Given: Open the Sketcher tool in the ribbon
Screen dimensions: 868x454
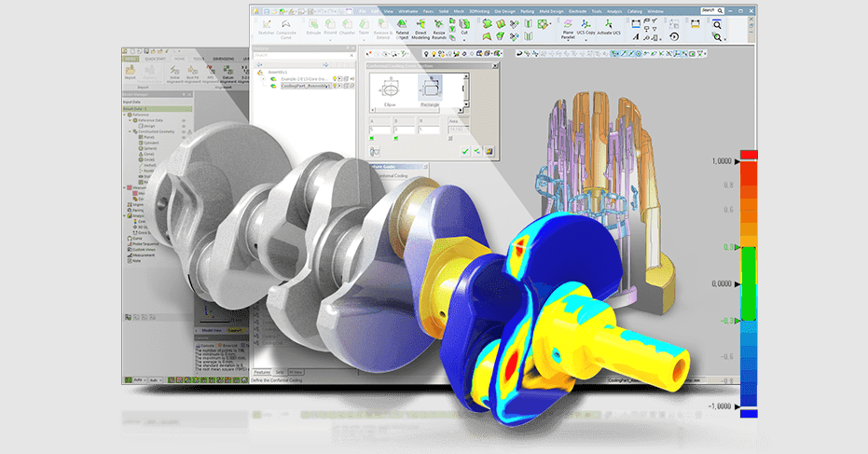Looking at the screenshot, I should click(267, 27).
